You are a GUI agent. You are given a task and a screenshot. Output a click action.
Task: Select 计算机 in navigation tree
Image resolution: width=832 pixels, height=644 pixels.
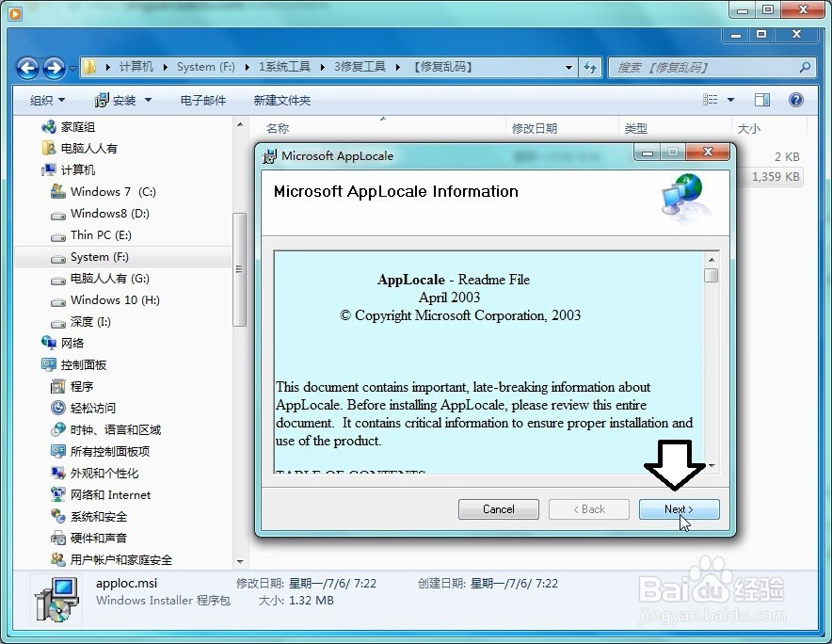click(77, 169)
